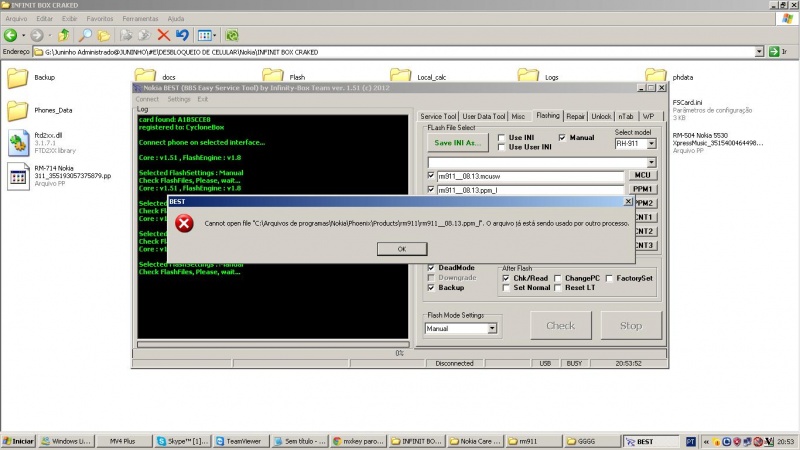Click the log panel horizontal scrollbar
The image size is (800, 450).
(x=273, y=344)
